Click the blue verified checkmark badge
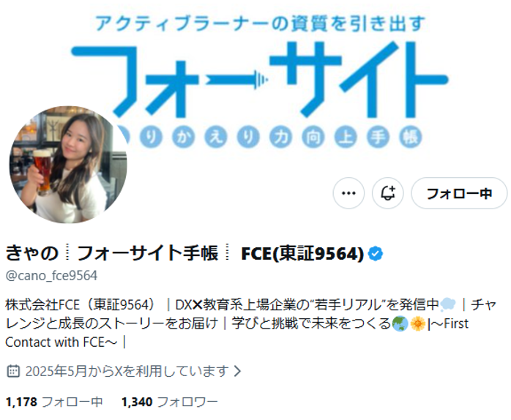This screenshot has height=420, width=511. click(x=376, y=253)
